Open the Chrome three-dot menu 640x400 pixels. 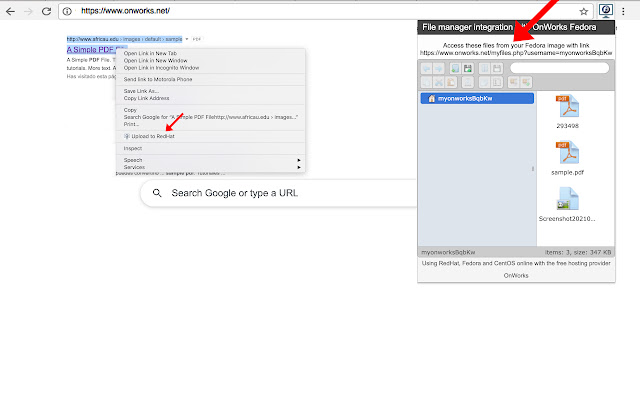[623, 11]
